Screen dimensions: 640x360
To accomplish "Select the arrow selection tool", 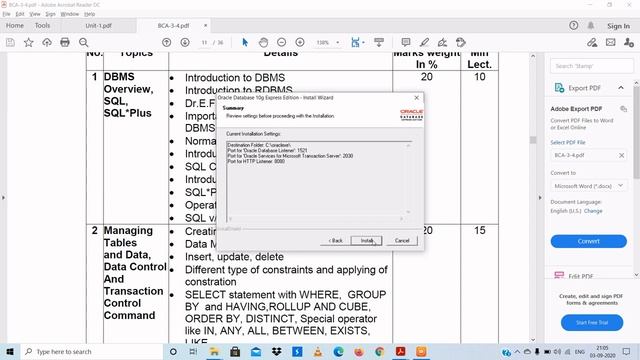I will 245,42.
